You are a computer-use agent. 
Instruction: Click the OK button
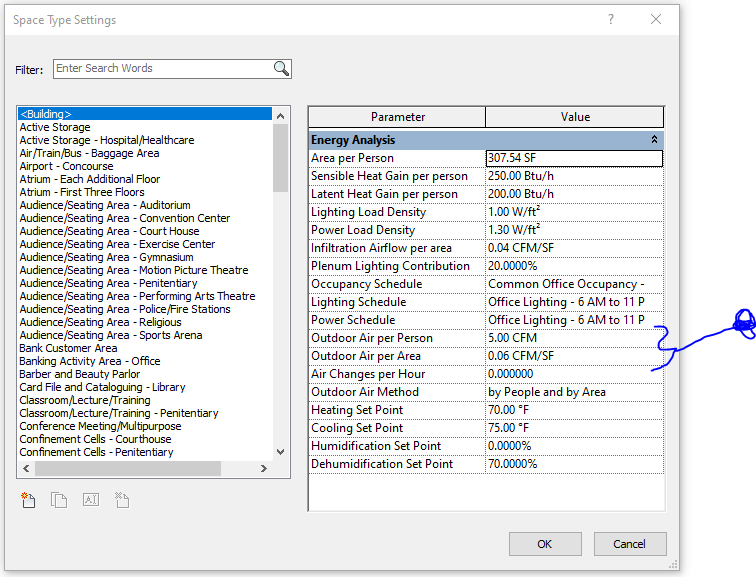(x=545, y=544)
